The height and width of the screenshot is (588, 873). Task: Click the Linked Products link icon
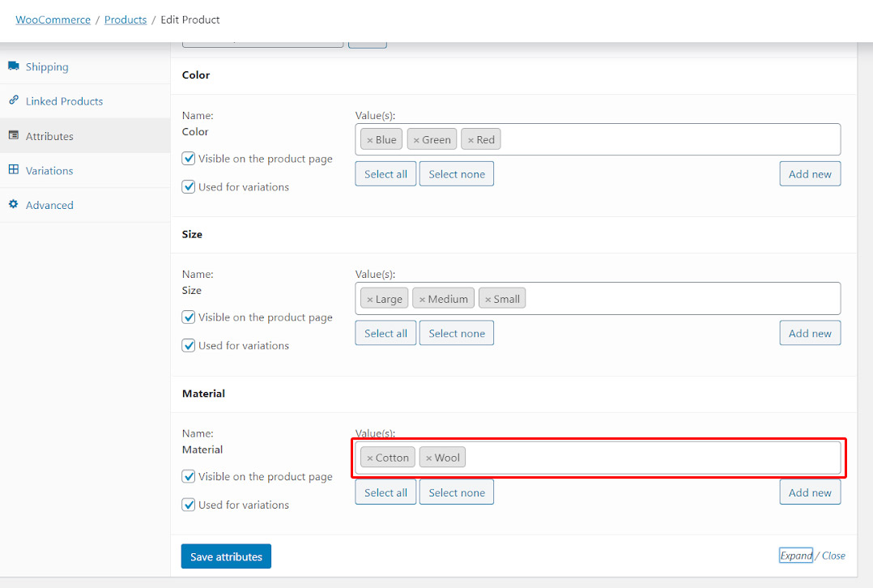click(x=13, y=100)
